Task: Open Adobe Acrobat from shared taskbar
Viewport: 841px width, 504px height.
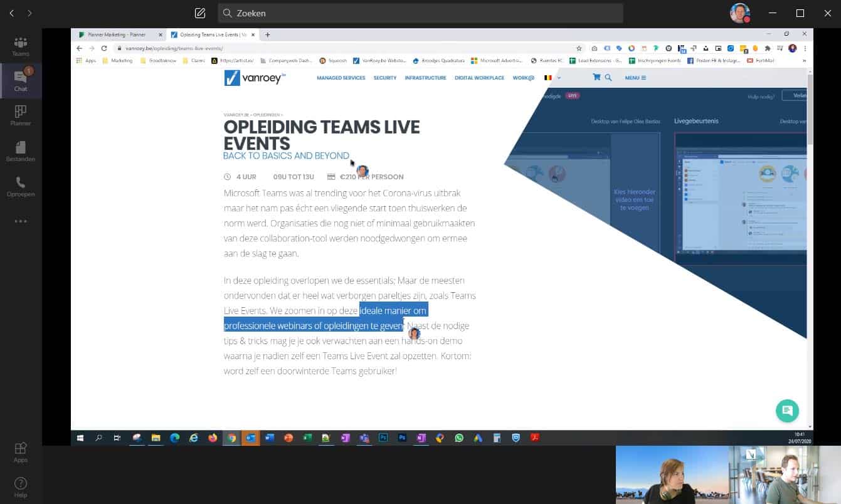Action: point(535,438)
